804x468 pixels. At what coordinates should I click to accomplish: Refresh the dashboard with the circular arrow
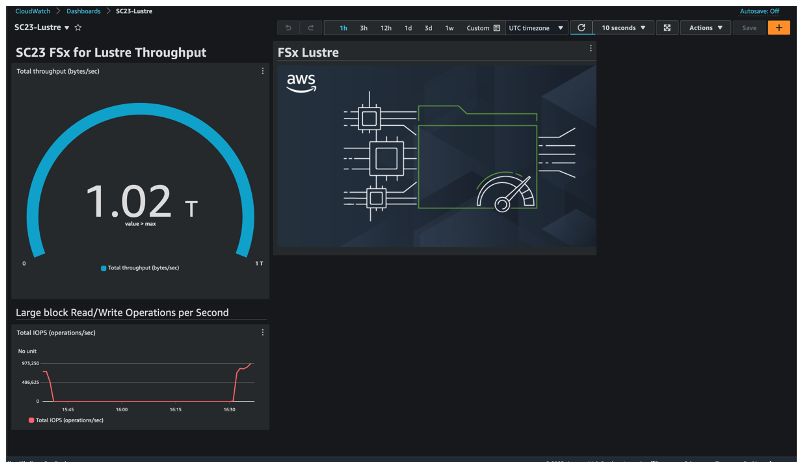pyautogui.click(x=581, y=28)
